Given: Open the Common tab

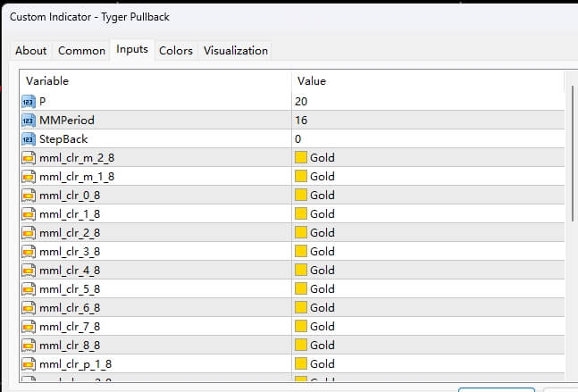Looking at the screenshot, I should [81, 51].
